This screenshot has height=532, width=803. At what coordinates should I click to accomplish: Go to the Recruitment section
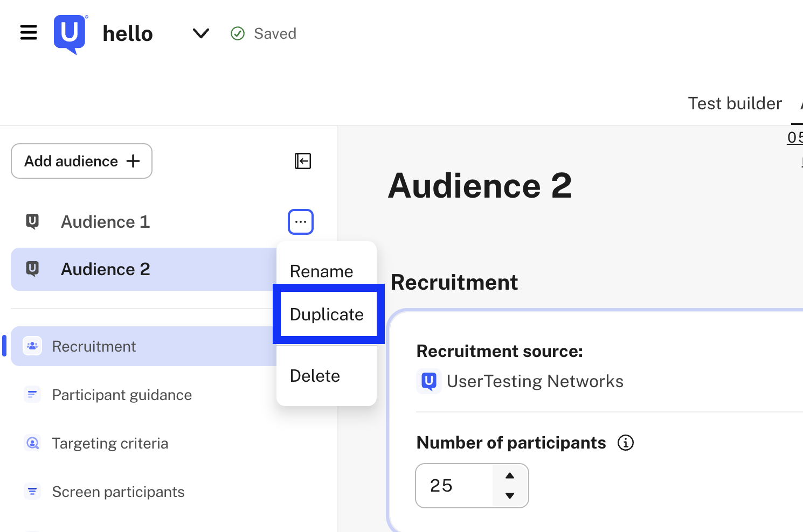pos(144,346)
